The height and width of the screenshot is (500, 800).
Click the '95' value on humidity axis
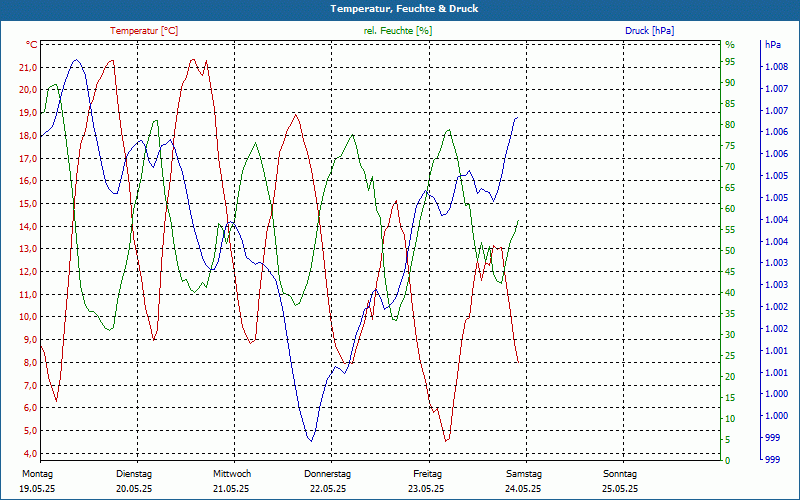click(x=730, y=62)
